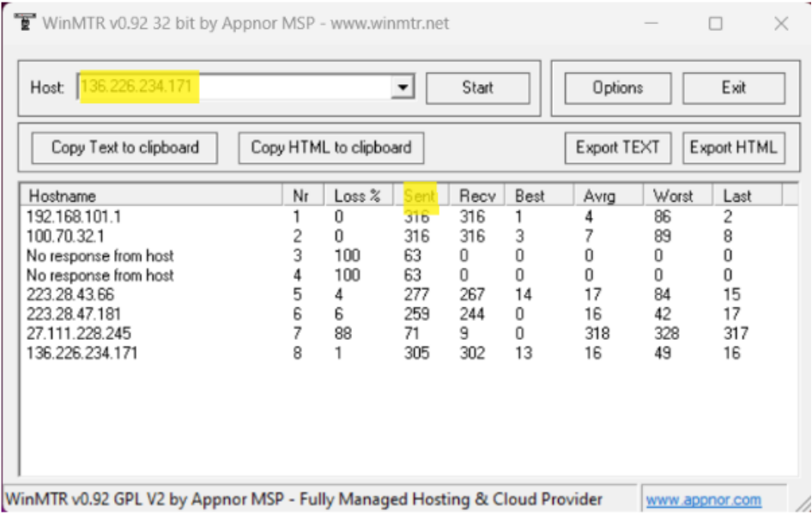This screenshot has height=514, width=812.
Task: Copy Text to clipboard
Action: point(124,148)
